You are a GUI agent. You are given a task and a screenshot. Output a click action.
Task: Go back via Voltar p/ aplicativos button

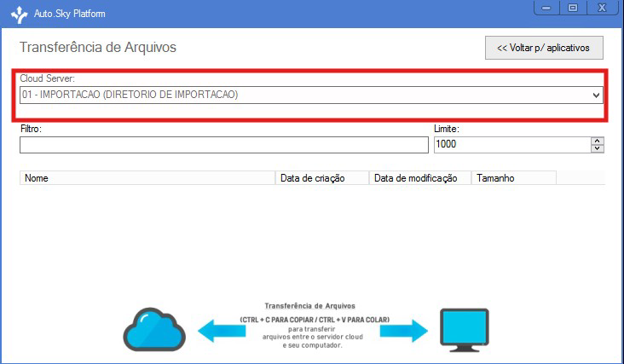click(544, 48)
